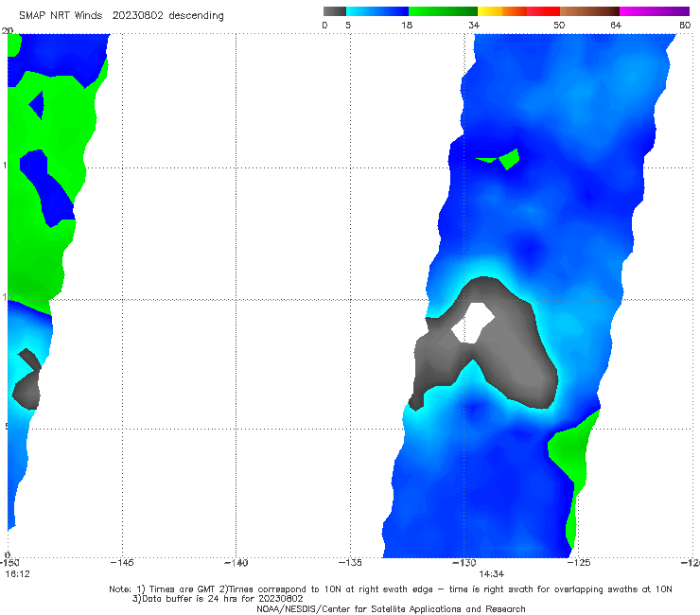This screenshot has width=700, height=615.
Task: Click the gray 0-5 segment of the color bar
Action: point(335,11)
